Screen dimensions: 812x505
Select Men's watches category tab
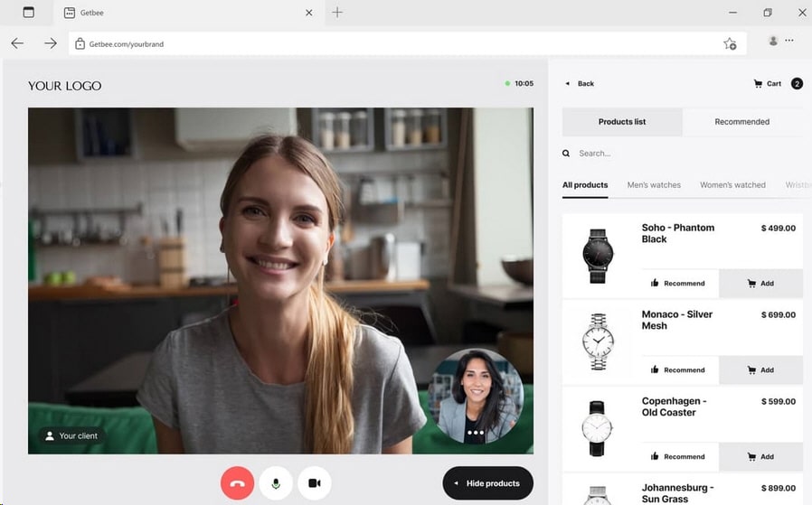654,185
